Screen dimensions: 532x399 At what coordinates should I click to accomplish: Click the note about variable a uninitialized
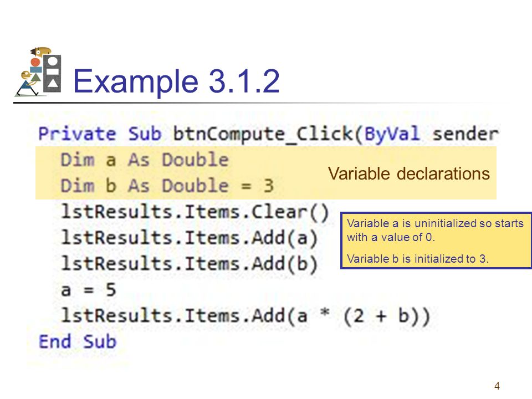[435, 230]
